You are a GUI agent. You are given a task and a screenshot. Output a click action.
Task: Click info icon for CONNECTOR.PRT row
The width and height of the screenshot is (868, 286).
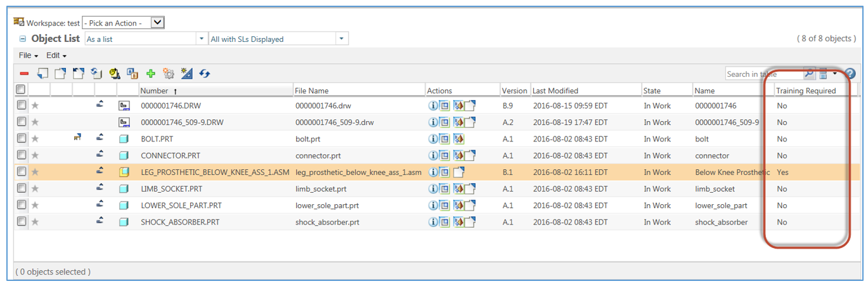(x=433, y=155)
